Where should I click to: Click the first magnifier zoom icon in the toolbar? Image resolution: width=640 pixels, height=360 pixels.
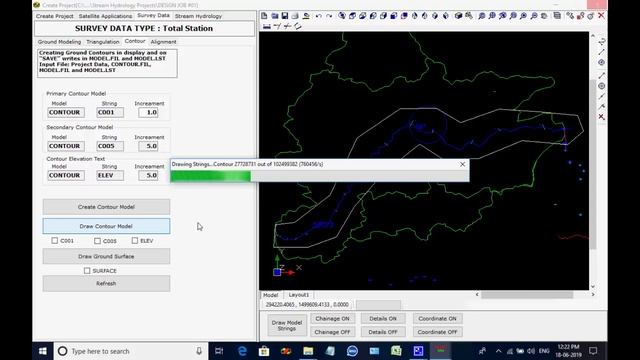482,16
